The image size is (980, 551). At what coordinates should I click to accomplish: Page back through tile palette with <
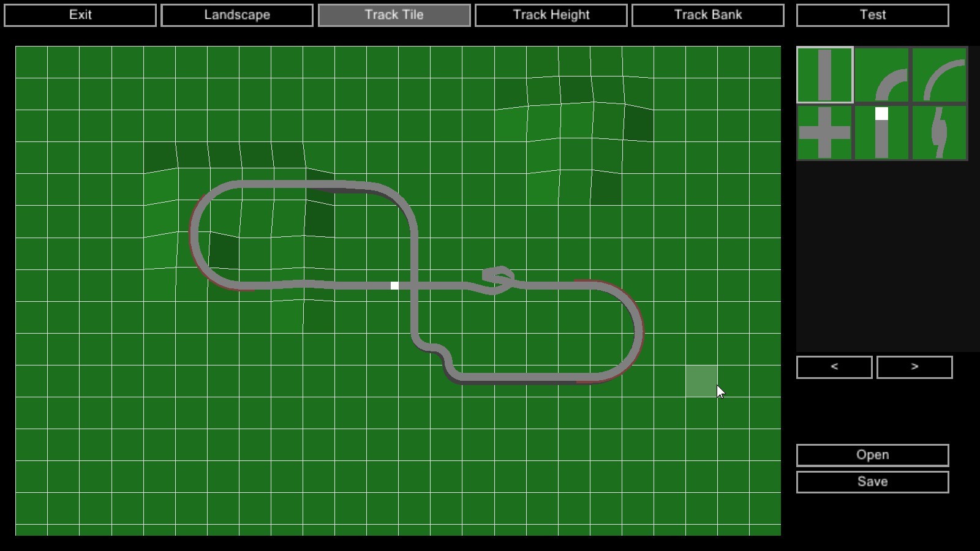834,367
